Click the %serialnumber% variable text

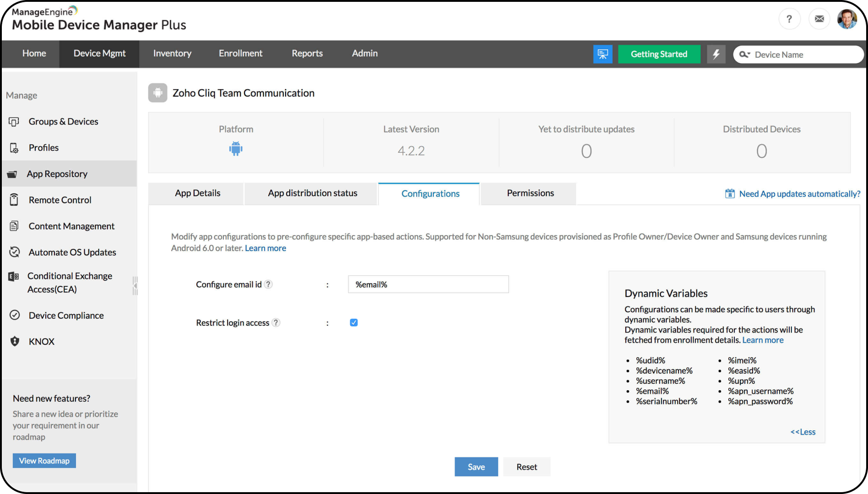click(x=667, y=401)
